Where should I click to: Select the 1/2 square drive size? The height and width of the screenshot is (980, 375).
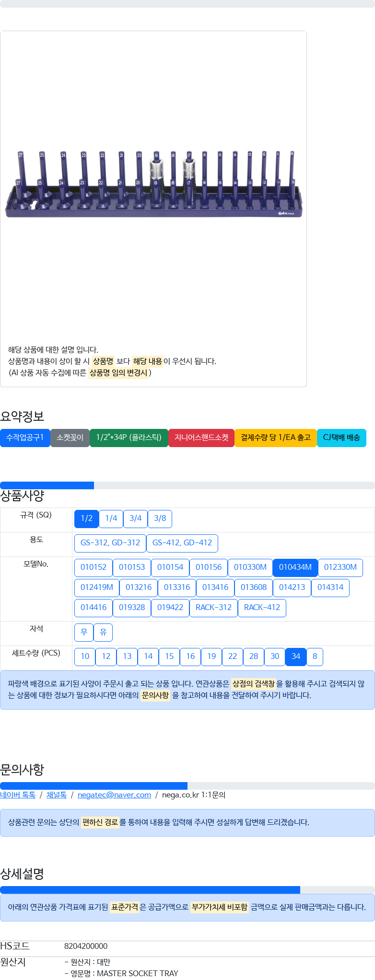(86, 519)
